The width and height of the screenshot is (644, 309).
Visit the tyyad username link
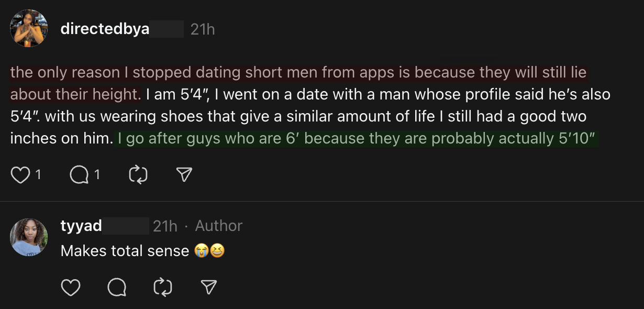81,226
